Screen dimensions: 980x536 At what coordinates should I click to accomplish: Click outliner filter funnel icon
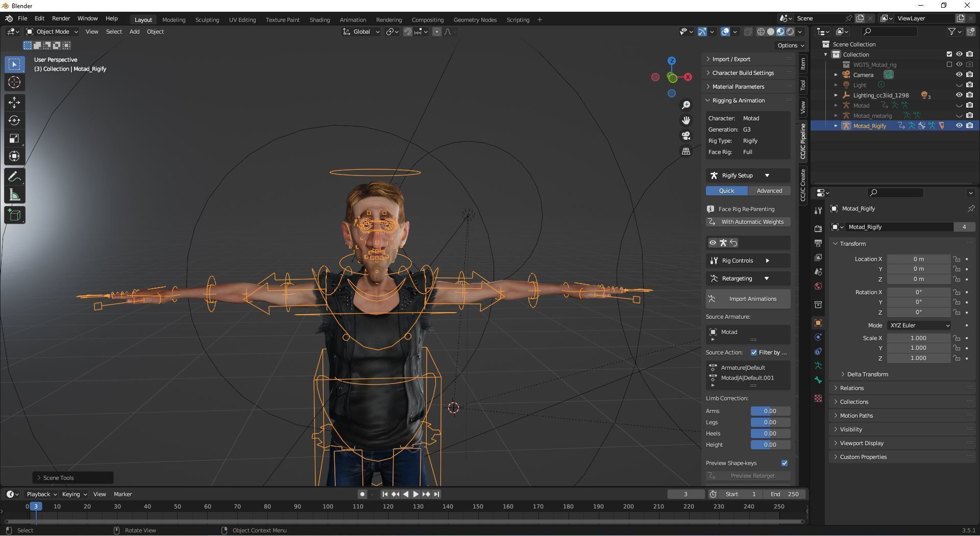[952, 32]
